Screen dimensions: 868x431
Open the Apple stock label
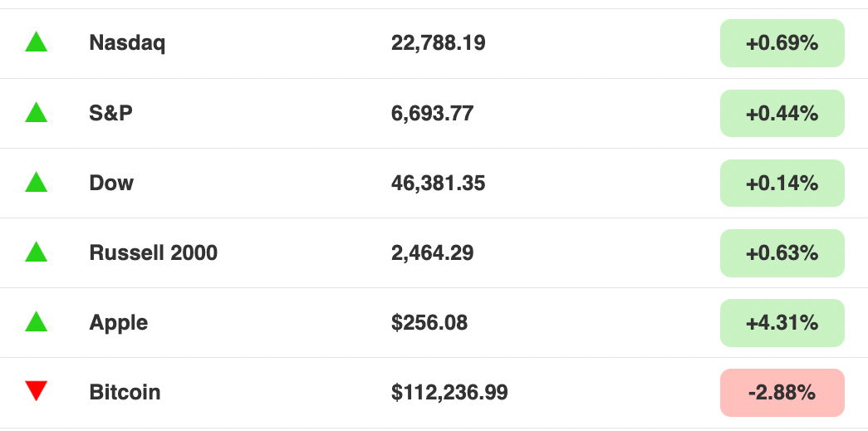(118, 322)
